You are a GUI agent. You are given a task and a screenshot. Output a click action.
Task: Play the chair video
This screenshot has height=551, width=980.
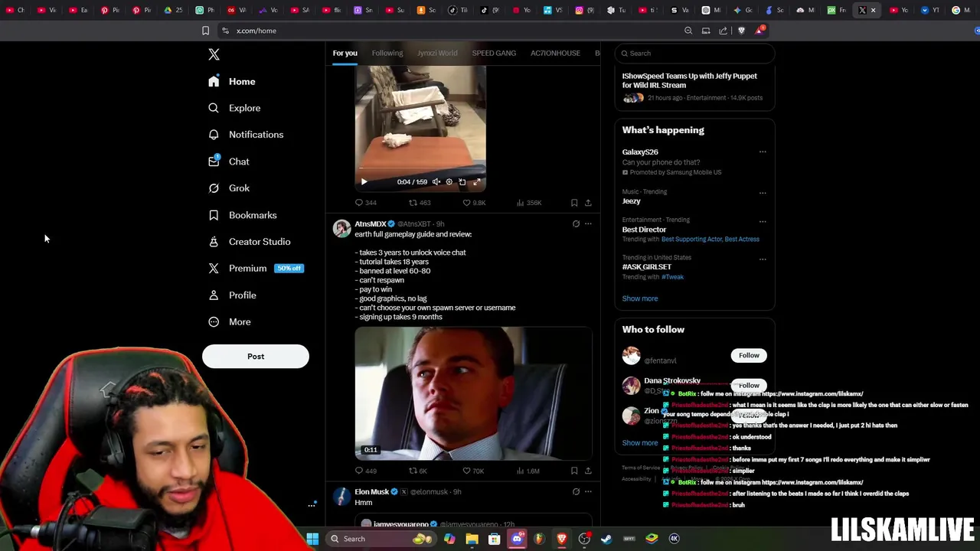[x=364, y=182]
